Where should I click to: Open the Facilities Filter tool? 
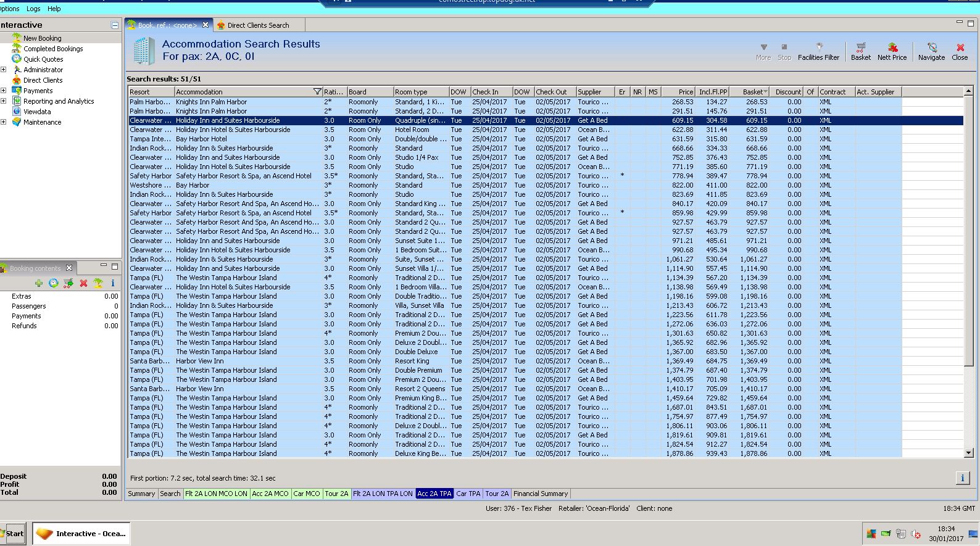tap(818, 51)
